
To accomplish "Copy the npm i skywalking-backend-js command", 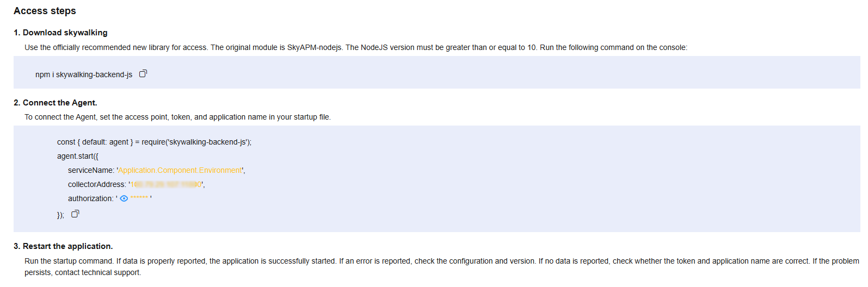I will tap(143, 73).
